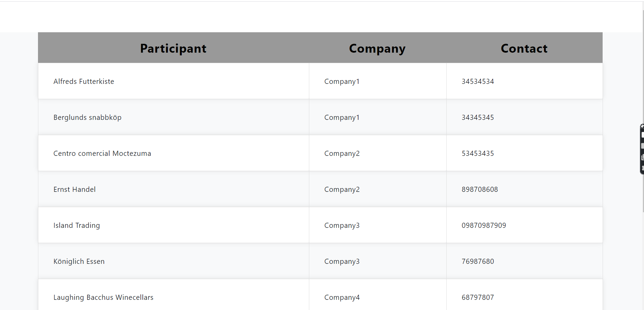Viewport: 644px width, 310px height.
Task: Click contact number 34534534
Action: (x=477, y=81)
